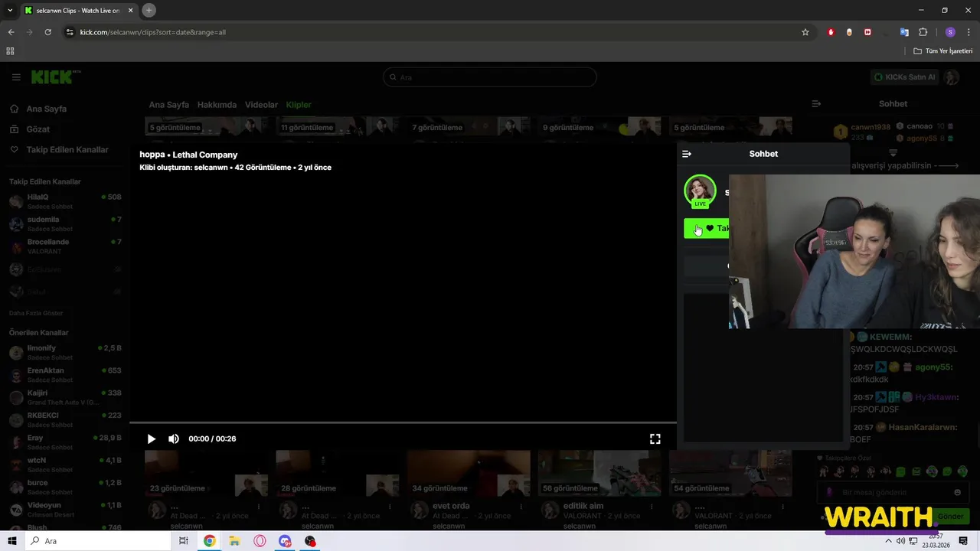980x551 pixels.
Task: Open Gözat in the sidebar
Action: click(x=38, y=129)
